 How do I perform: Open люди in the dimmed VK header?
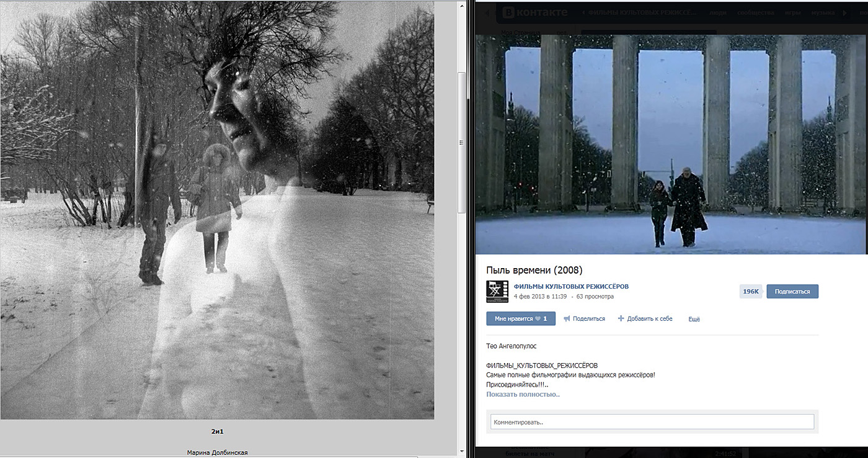point(719,13)
